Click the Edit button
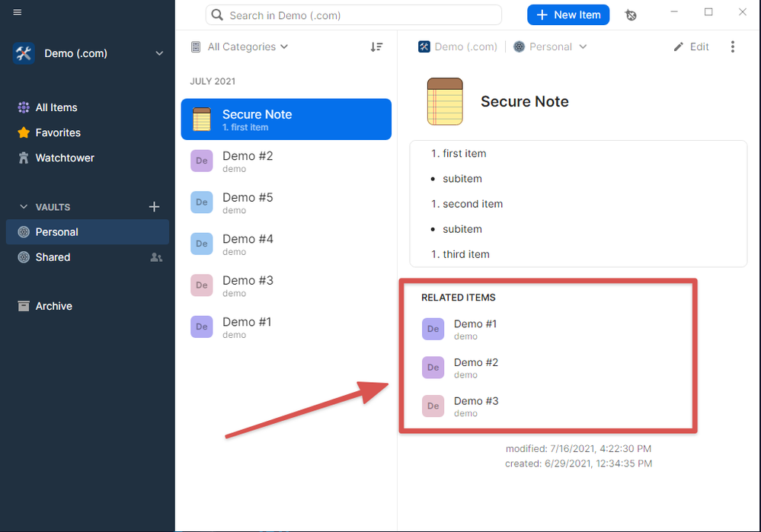The width and height of the screenshot is (761, 532). coord(691,47)
